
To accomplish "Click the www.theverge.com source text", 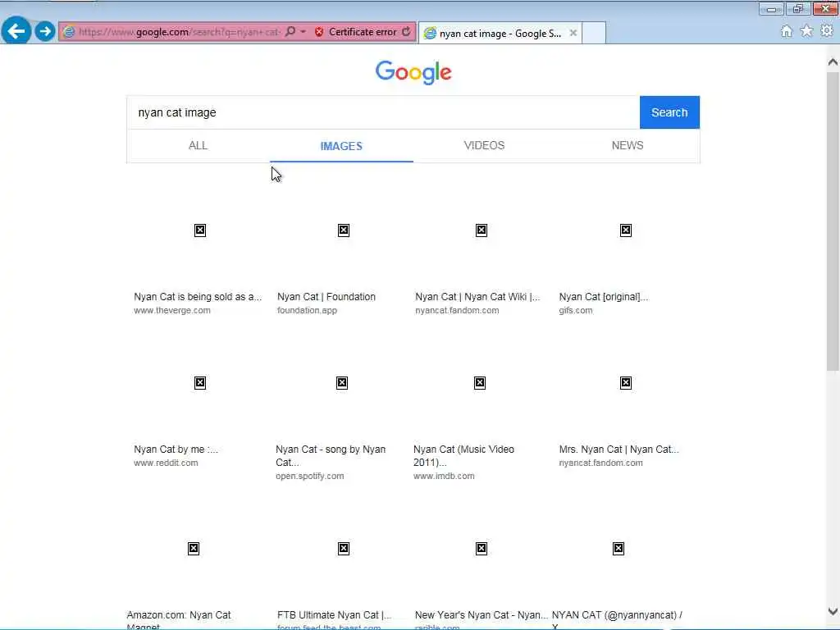I will 172,311.
